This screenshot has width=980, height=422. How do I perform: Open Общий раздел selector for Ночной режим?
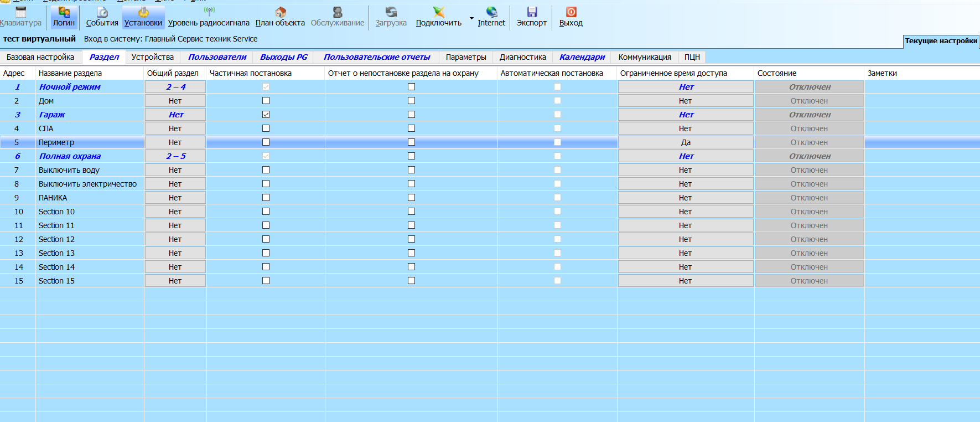coord(175,87)
